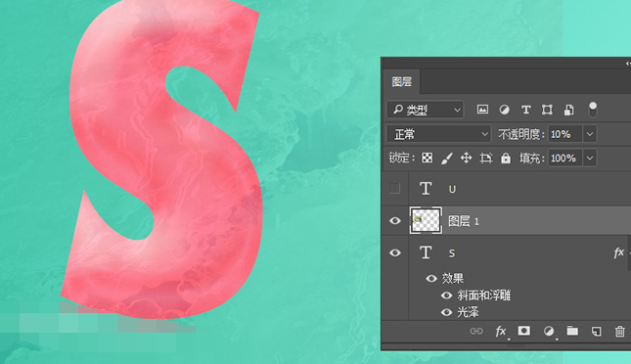Delete layer with trash icon
This screenshot has width=631, height=364.
pos(619,332)
